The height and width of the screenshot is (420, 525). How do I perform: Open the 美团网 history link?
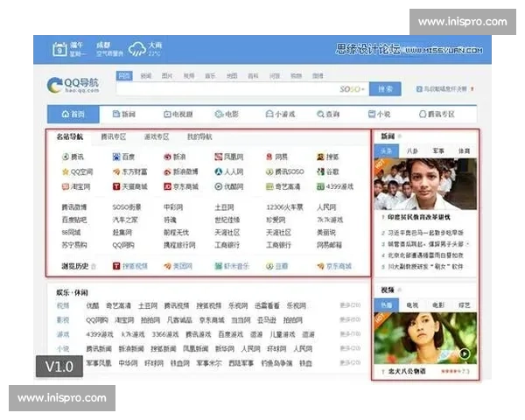click(x=182, y=266)
